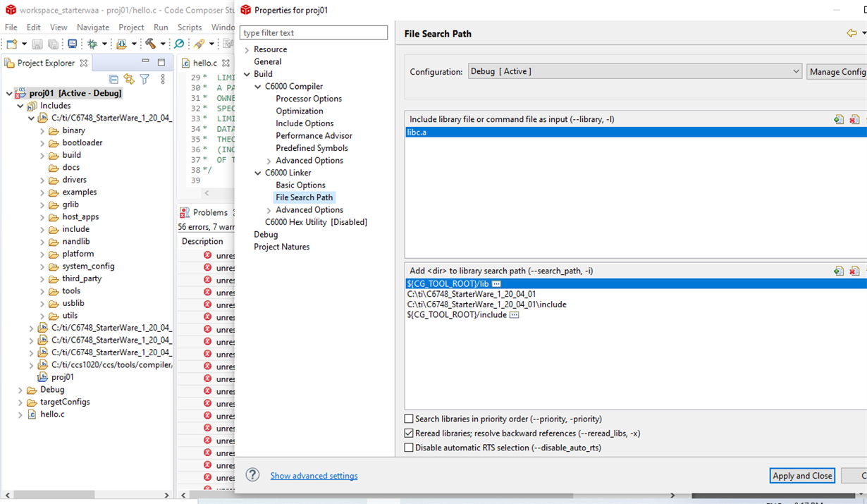The width and height of the screenshot is (867, 504).
Task: Collapse all in the Project Explorer toolbar
Action: [113, 79]
